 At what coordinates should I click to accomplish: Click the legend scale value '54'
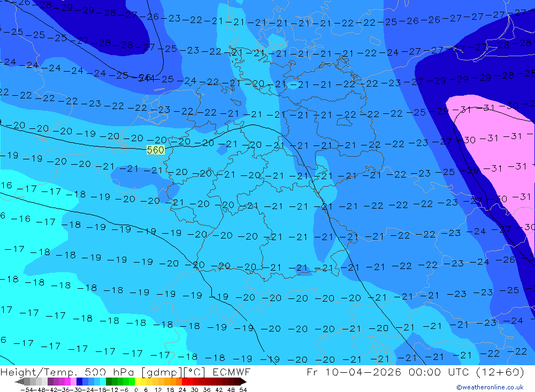pyautogui.click(x=243, y=390)
